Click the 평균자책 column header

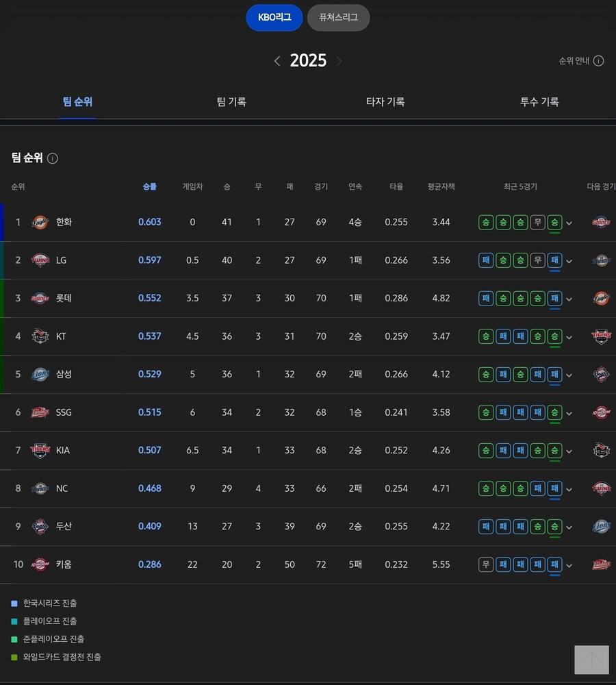441,186
